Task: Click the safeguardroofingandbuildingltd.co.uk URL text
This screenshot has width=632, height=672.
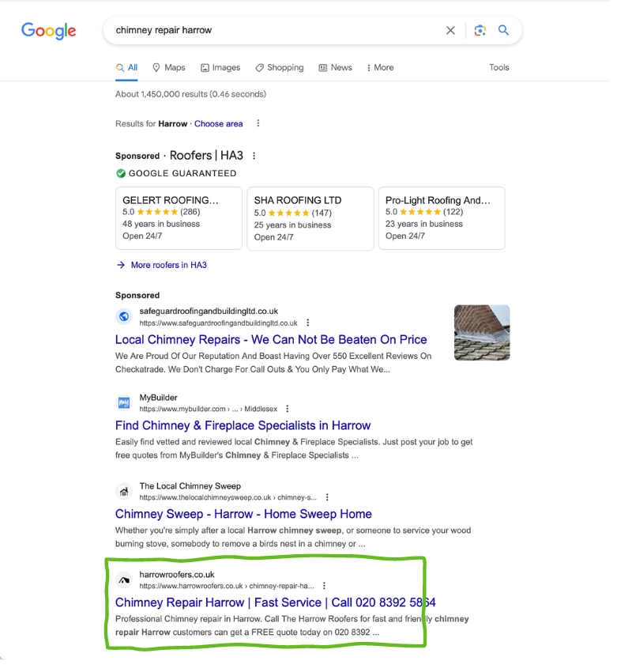Action: 218,323
